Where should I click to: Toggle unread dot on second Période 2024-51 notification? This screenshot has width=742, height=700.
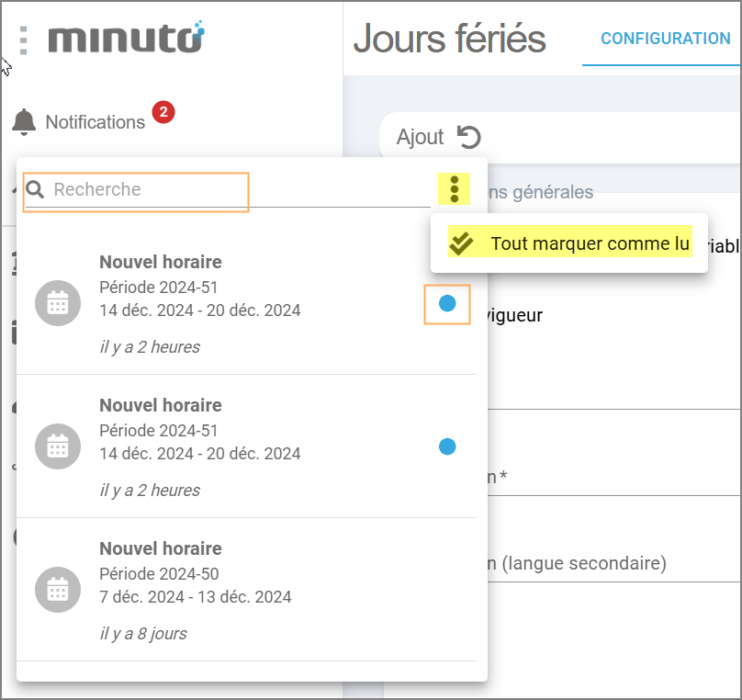447,446
